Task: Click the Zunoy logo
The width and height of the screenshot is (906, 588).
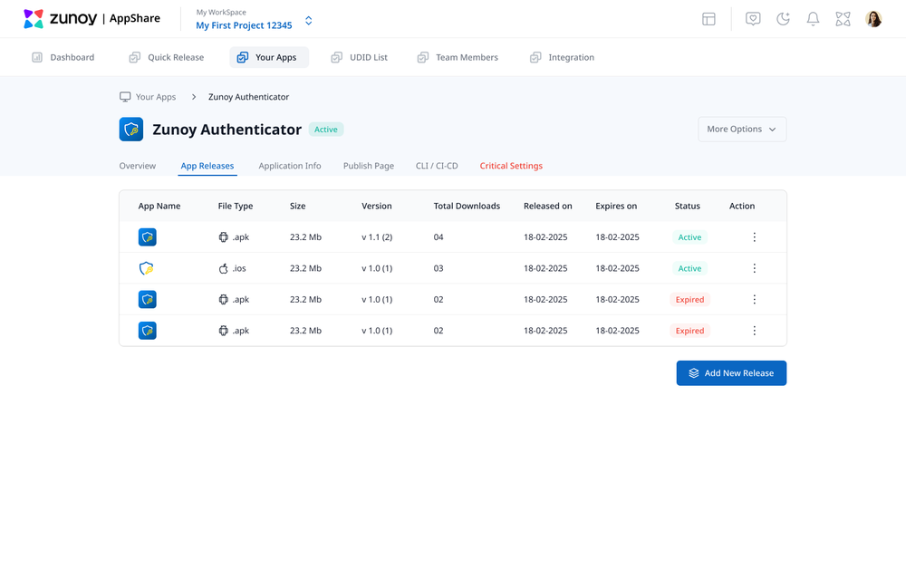Action: pyautogui.click(x=60, y=18)
